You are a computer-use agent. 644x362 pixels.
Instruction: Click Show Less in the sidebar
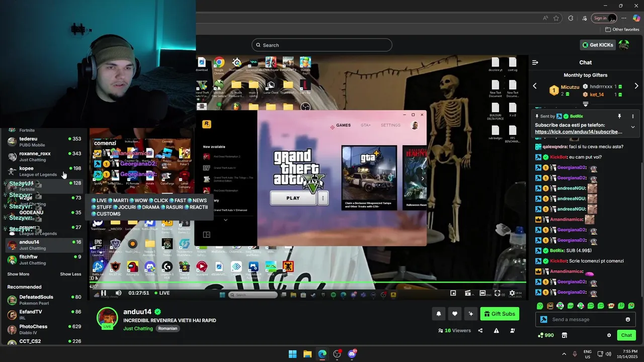tap(70, 274)
